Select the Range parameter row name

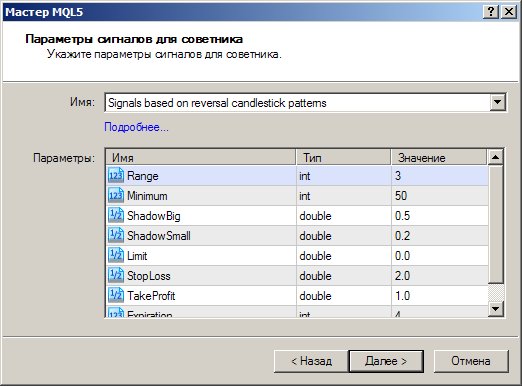pos(143,176)
